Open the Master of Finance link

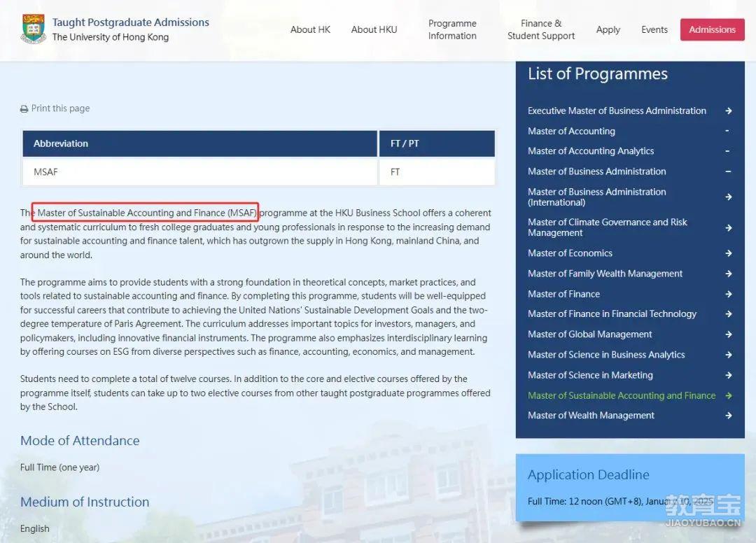[563, 294]
